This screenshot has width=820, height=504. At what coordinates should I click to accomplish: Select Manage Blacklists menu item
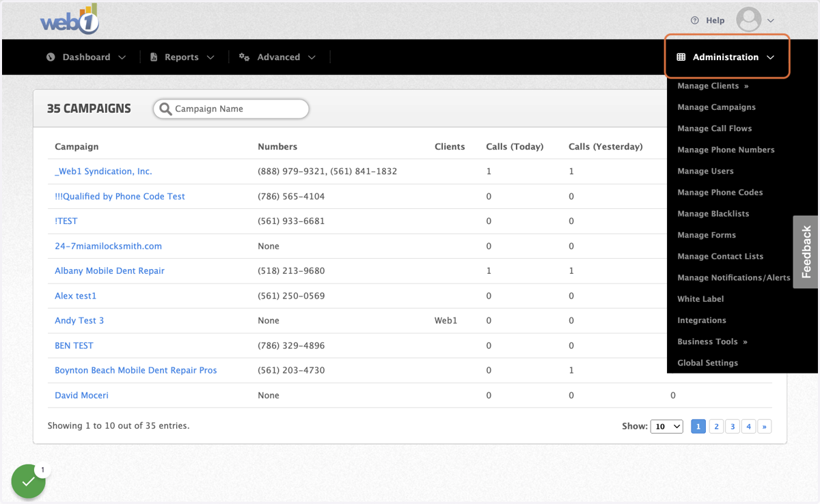pos(713,214)
